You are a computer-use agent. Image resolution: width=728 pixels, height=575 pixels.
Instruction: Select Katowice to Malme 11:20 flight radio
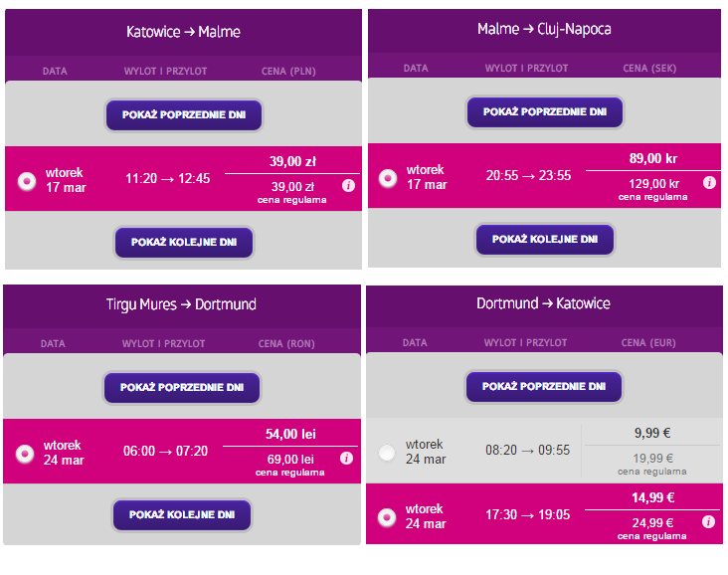27,181
